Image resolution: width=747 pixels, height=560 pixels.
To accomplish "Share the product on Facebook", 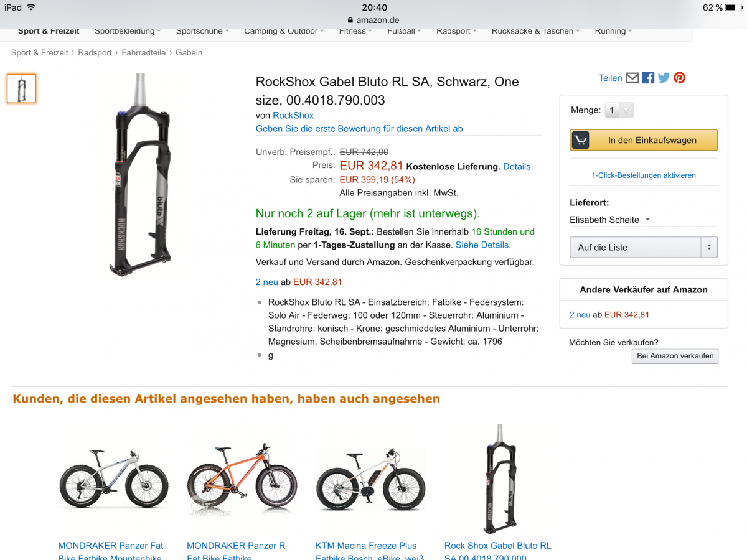I will click(x=648, y=78).
